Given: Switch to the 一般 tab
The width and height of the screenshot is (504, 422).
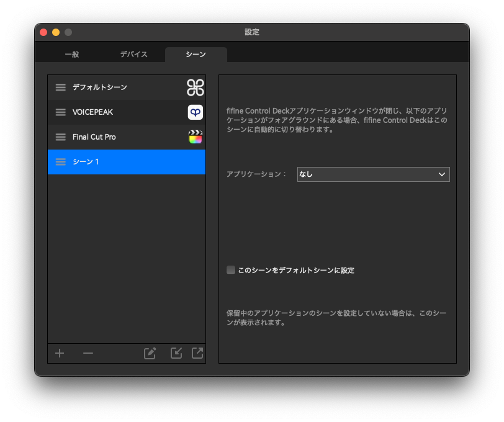Looking at the screenshot, I should point(71,54).
